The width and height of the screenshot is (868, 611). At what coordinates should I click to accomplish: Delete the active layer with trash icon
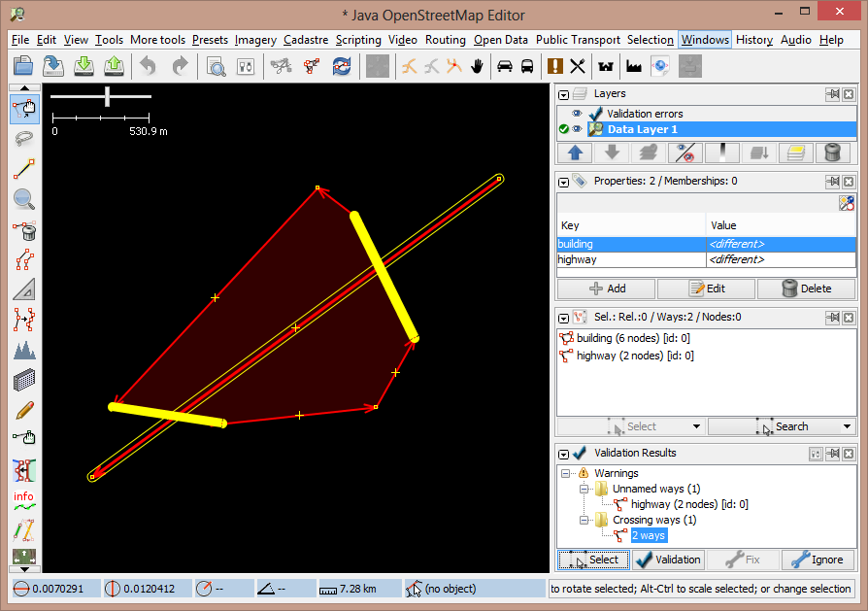(x=831, y=153)
